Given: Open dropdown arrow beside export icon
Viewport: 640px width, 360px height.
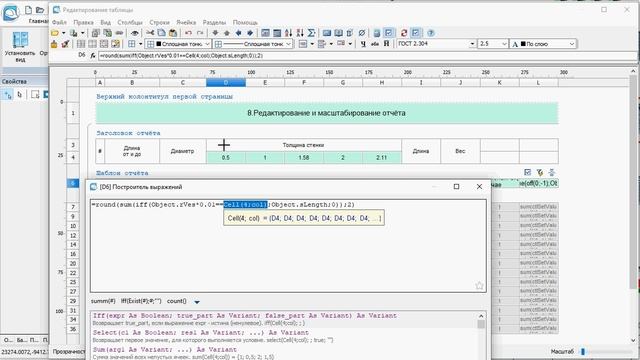Looking at the screenshot, I should tap(82, 33).
